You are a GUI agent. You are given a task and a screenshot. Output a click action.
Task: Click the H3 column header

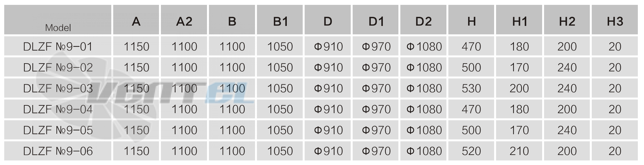[x=615, y=20]
